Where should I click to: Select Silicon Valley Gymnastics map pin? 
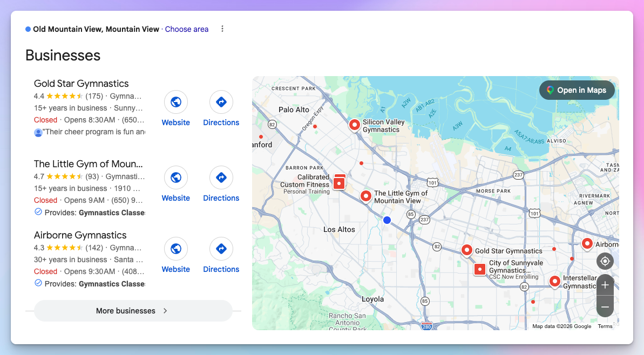[355, 125]
